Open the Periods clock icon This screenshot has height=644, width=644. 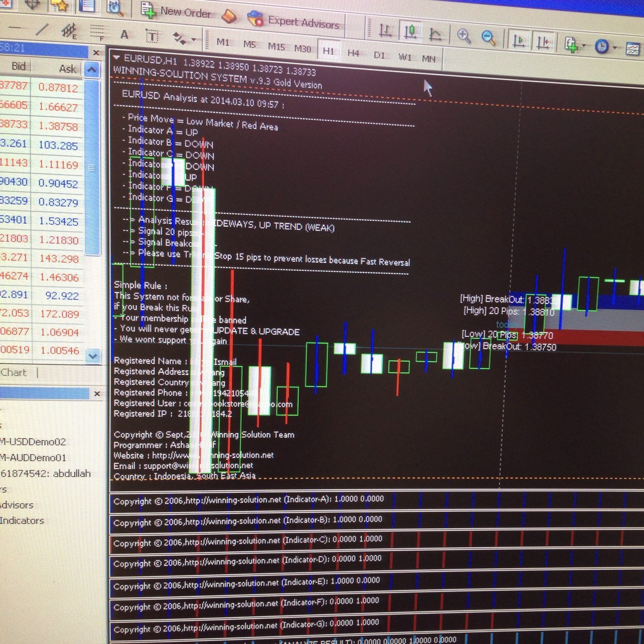click(601, 46)
